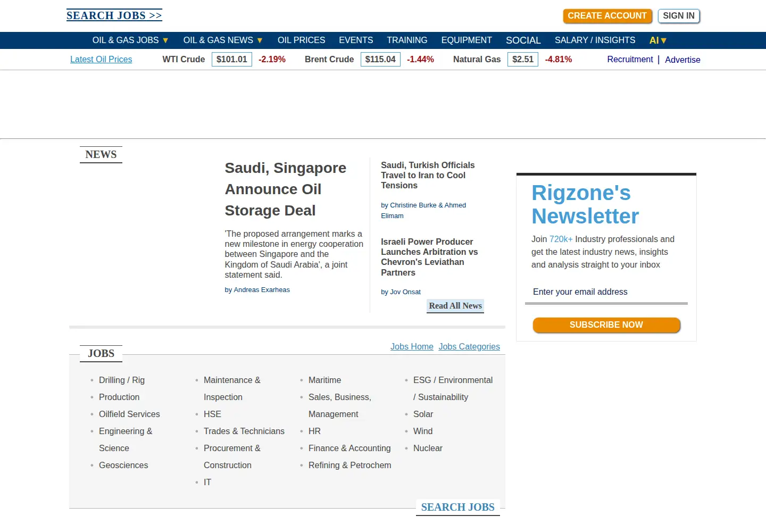Screen dimensions: 766x532
Task: Open Trades & Technicians job category
Action: [244, 431]
